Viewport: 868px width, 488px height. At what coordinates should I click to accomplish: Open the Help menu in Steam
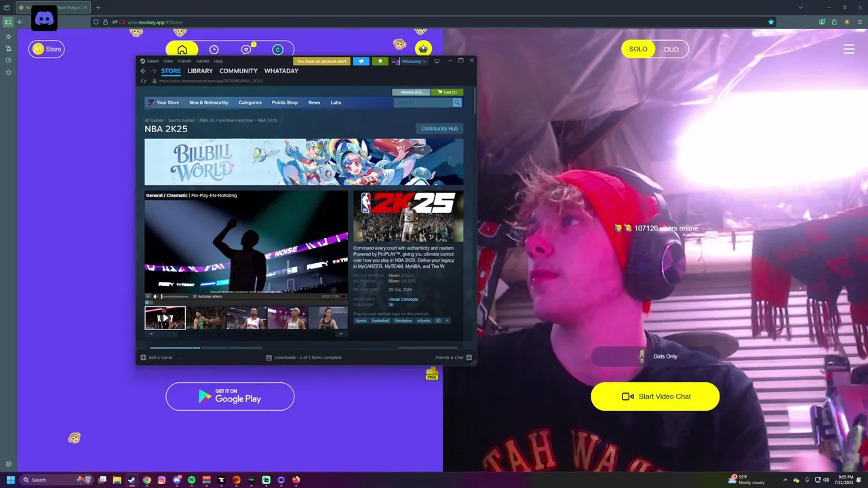click(218, 61)
